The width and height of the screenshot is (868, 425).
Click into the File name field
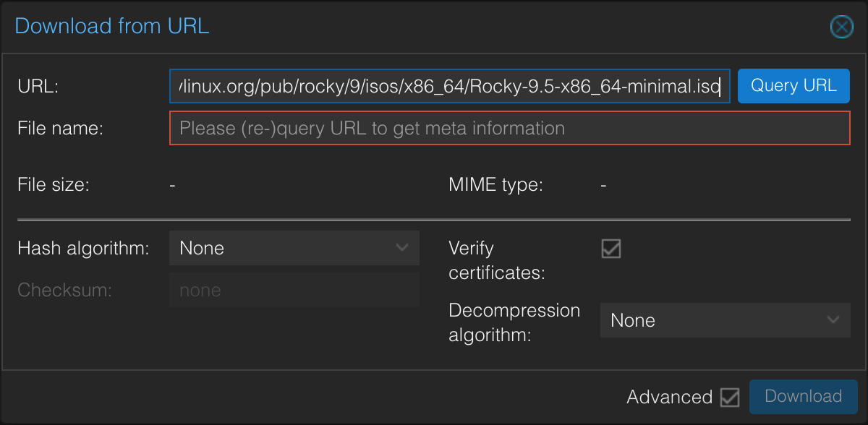tap(509, 129)
